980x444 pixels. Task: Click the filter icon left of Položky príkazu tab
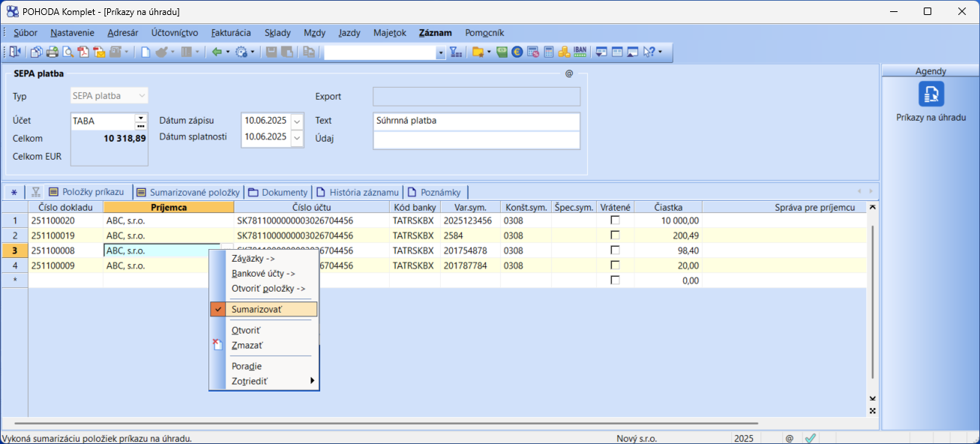35,192
